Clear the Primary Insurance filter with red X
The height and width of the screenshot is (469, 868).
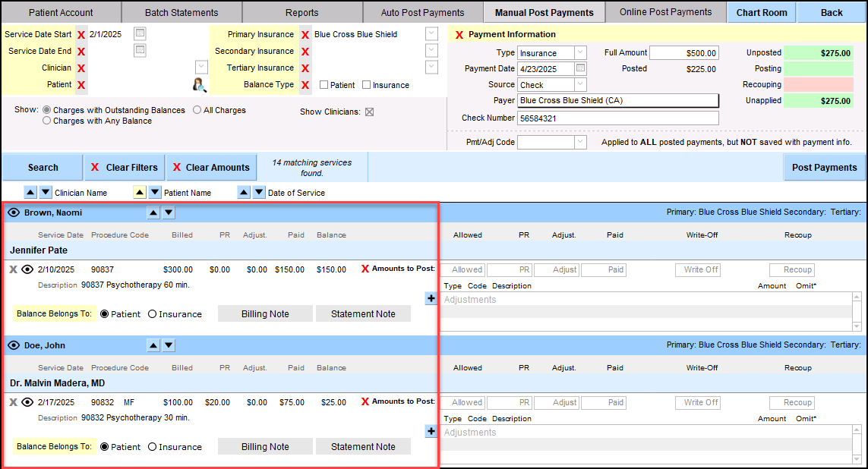(x=305, y=35)
